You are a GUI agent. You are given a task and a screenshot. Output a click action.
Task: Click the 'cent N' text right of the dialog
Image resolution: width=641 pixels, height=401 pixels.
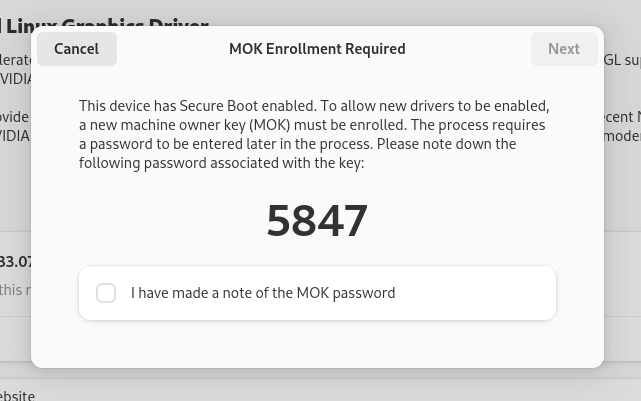pyautogui.click(x=622, y=117)
